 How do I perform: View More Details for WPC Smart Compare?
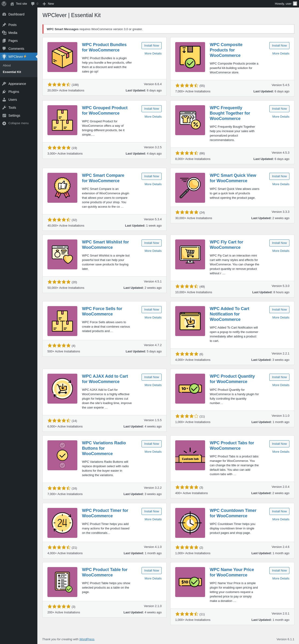point(153,184)
